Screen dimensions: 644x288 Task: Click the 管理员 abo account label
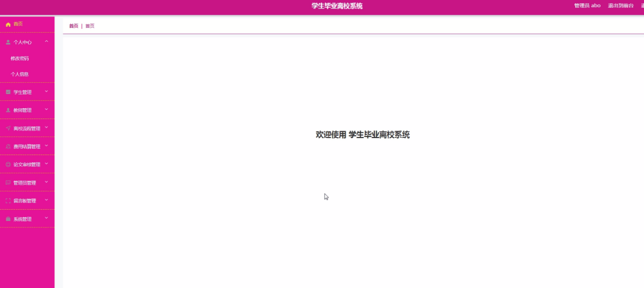coord(587,6)
